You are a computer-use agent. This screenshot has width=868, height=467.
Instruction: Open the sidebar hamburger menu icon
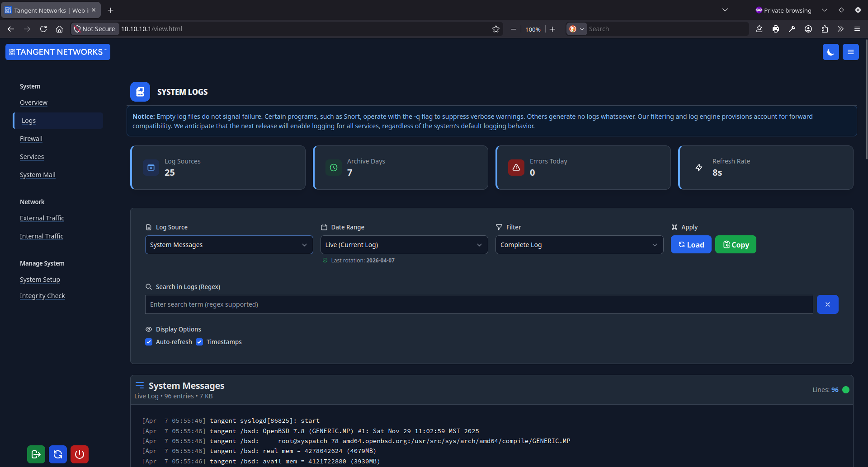click(x=850, y=51)
